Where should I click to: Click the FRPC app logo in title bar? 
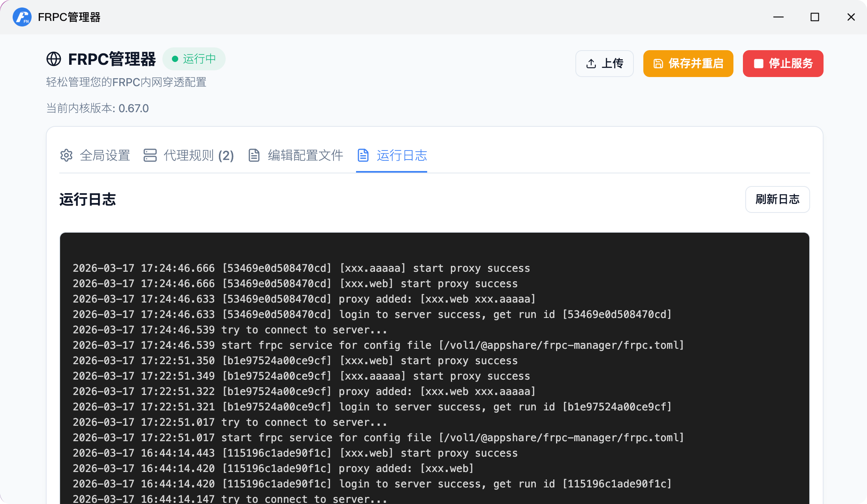(22, 17)
